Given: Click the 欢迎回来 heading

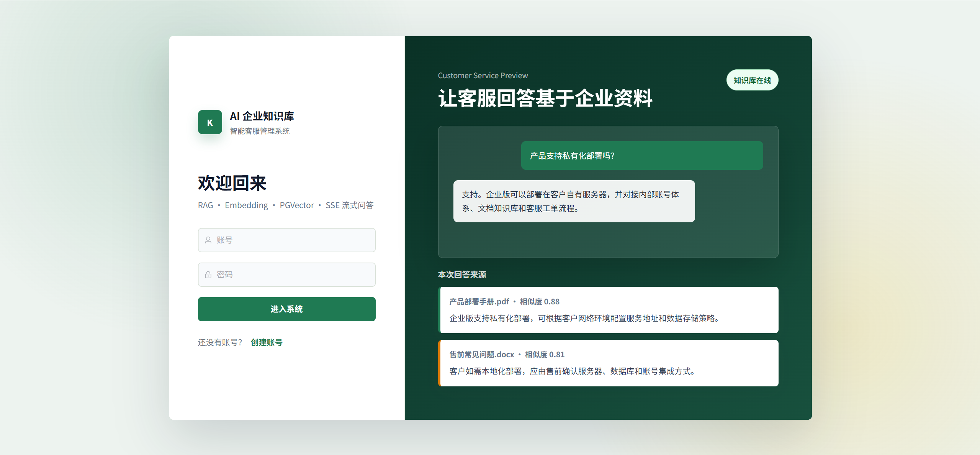Looking at the screenshot, I should [x=232, y=183].
